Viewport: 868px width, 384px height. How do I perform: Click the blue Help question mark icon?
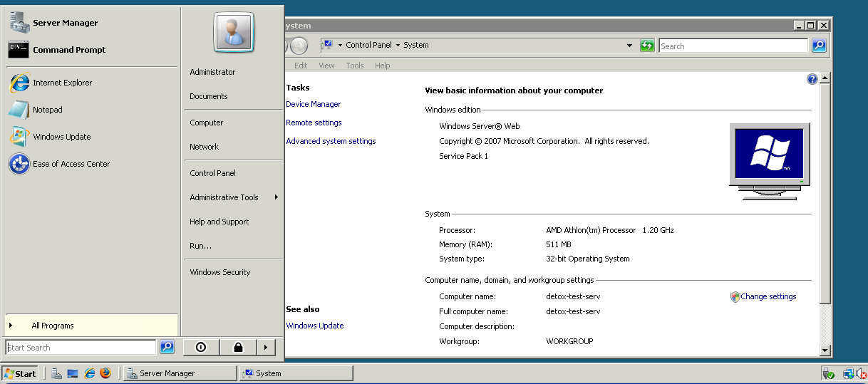pyautogui.click(x=812, y=79)
